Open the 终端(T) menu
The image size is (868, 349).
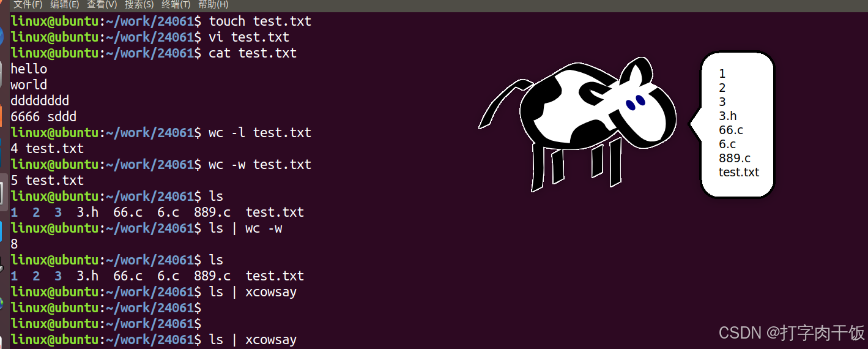(x=176, y=5)
